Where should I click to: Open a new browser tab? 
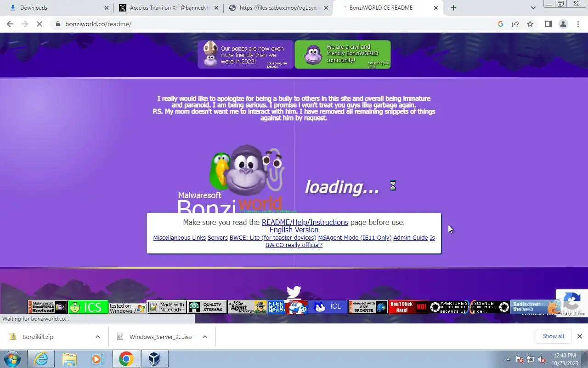[453, 8]
